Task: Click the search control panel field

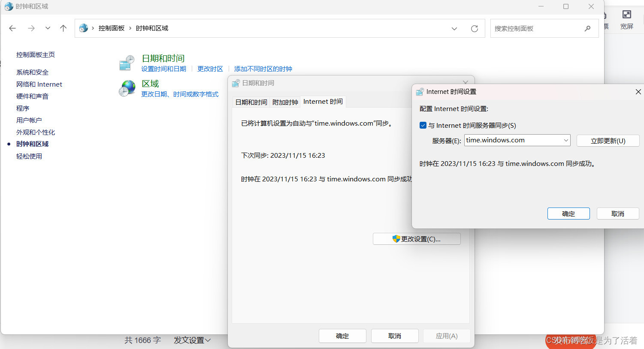Action: pos(544,28)
